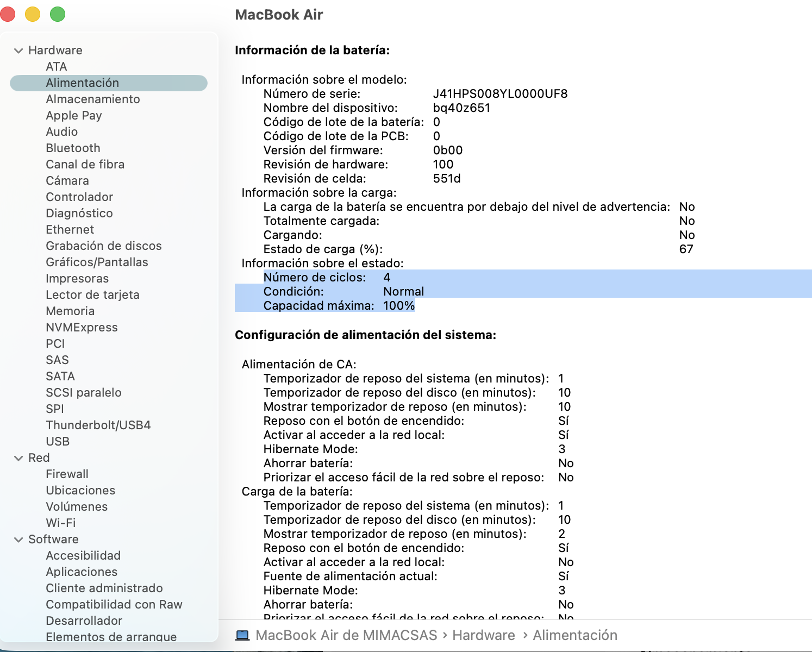Select the Ethernet entry
Viewport: 812px width, 652px height.
click(x=70, y=229)
